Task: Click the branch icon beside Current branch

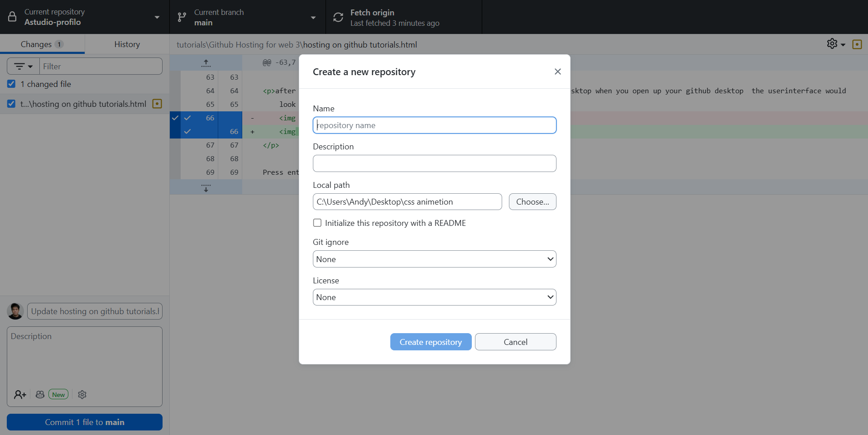Action: click(x=182, y=17)
